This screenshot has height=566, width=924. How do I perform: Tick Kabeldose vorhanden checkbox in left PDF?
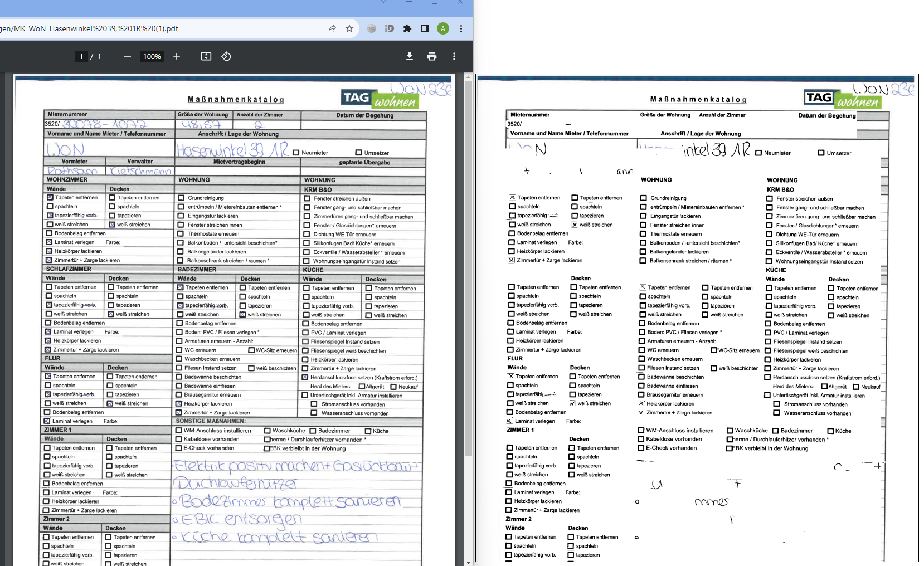179,439
